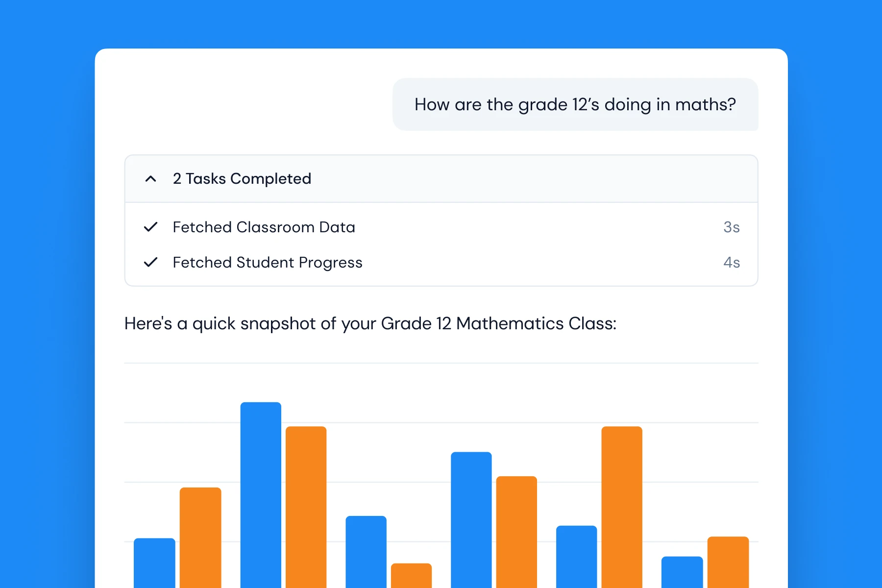Select the user question chat bubble
882x588 pixels.
pos(575,104)
